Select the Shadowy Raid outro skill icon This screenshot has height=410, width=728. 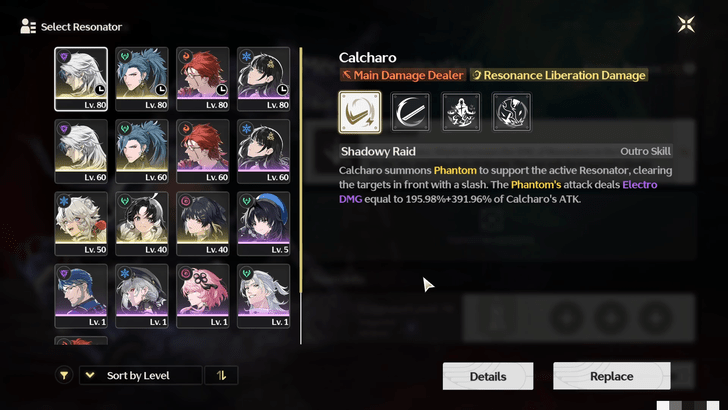[x=360, y=112]
